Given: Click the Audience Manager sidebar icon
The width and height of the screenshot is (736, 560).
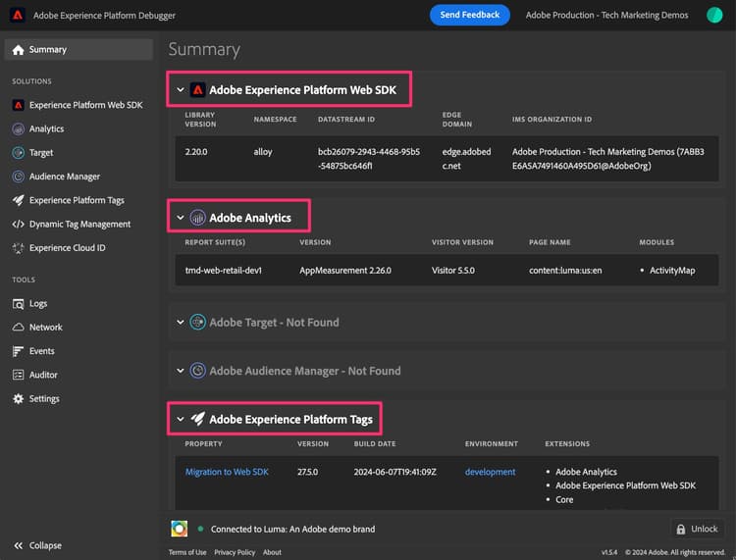Looking at the screenshot, I should pyautogui.click(x=19, y=177).
